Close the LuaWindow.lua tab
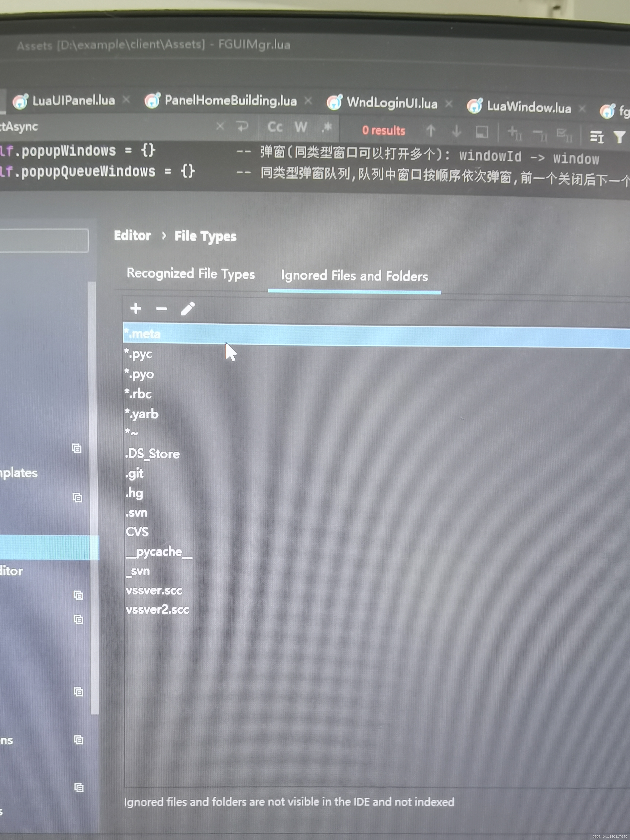Image resolution: width=630 pixels, height=840 pixels. pyautogui.click(x=582, y=109)
